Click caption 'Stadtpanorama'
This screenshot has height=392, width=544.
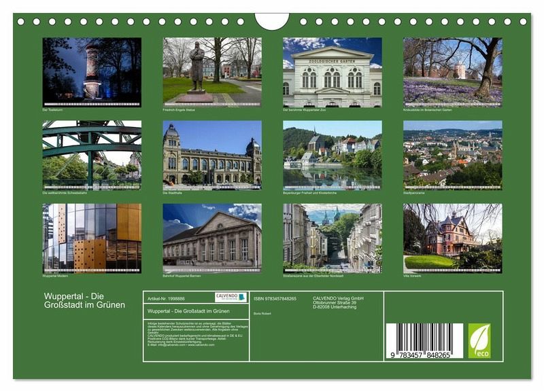pos(413,193)
